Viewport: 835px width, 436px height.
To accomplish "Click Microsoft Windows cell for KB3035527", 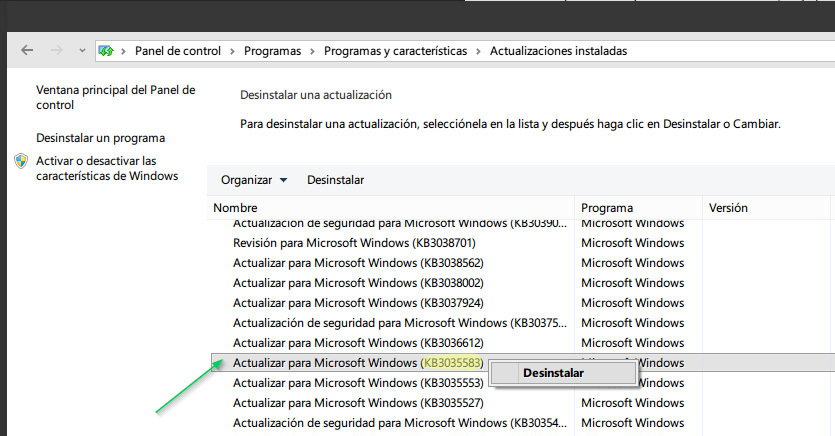I will (633, 403).
